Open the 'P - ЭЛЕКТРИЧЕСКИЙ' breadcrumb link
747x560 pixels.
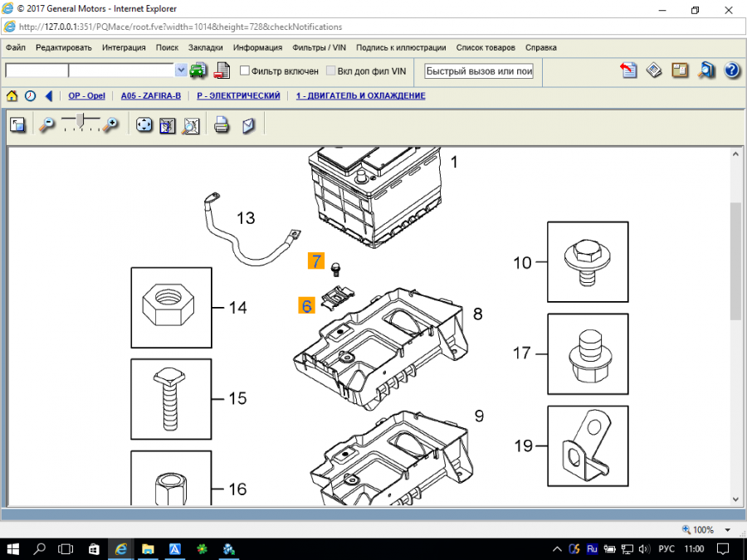pyautogui.click(x=238, y=96)
